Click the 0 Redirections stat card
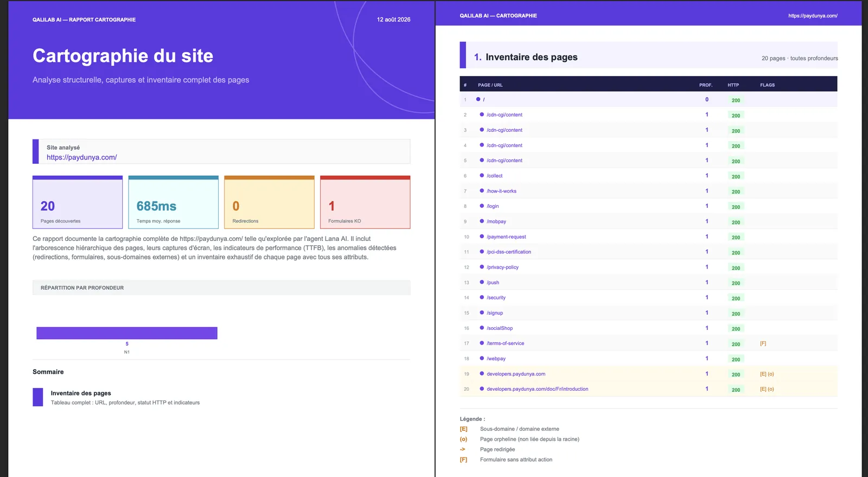The width and height of the screenshot is (868, 477). click(x=269, y=202)
